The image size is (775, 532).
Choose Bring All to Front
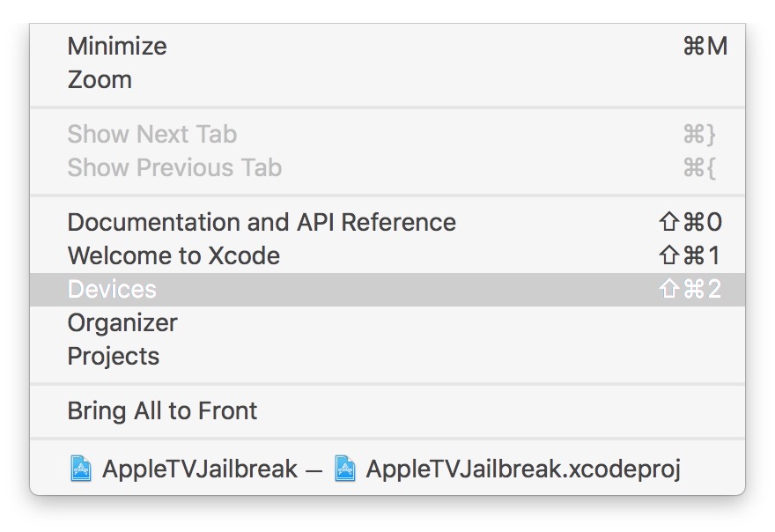pos(162,410)
